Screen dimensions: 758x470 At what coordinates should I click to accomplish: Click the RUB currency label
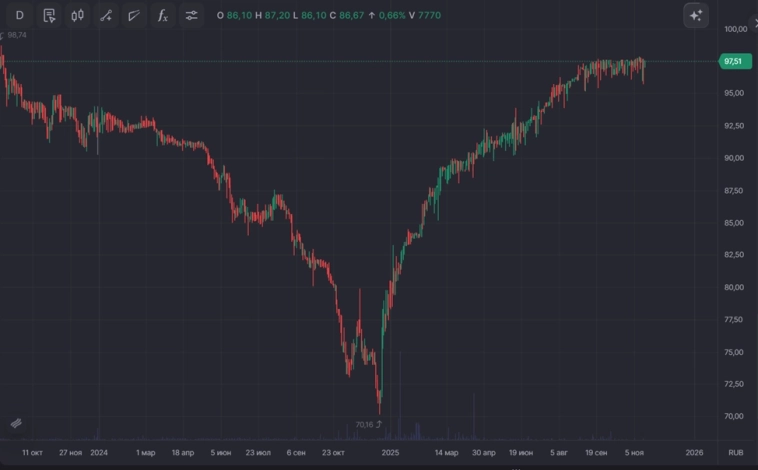pyautogui.click(x=735, y=452)
